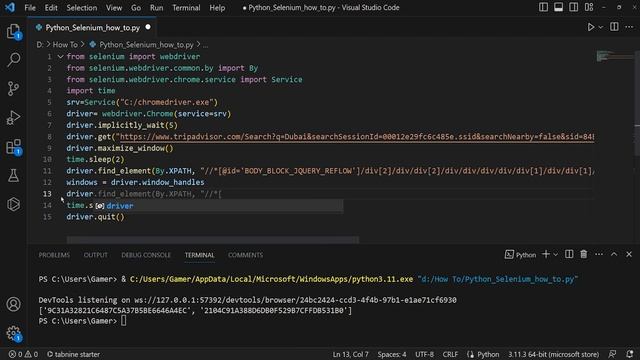Viewport: 640px width, 360px height.
Task: Open the File menu
Action: click(x=30, y=8)
